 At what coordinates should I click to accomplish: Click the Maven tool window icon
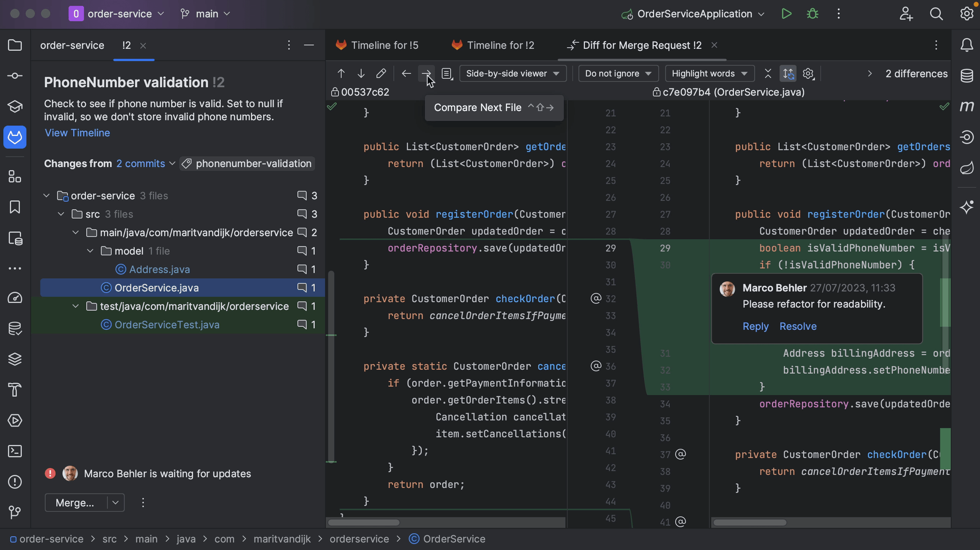pos(967,106)
